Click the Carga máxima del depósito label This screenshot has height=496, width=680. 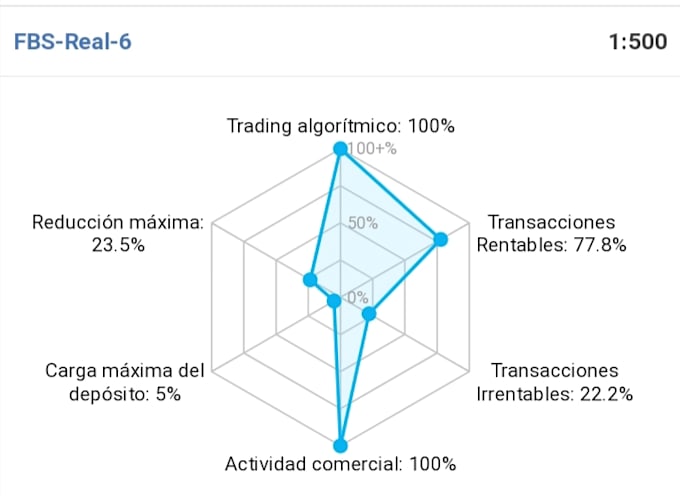[x=124, y=382]
